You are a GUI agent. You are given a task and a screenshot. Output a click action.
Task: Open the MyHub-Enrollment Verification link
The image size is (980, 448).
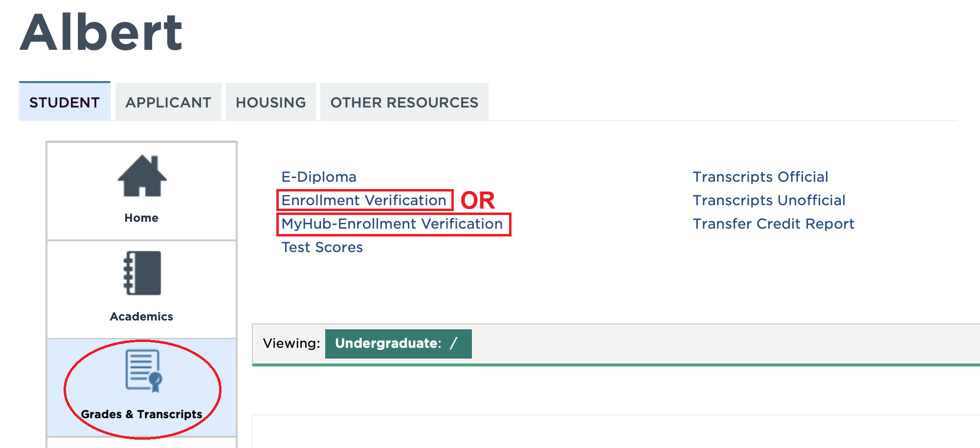[x=392, y=224]
